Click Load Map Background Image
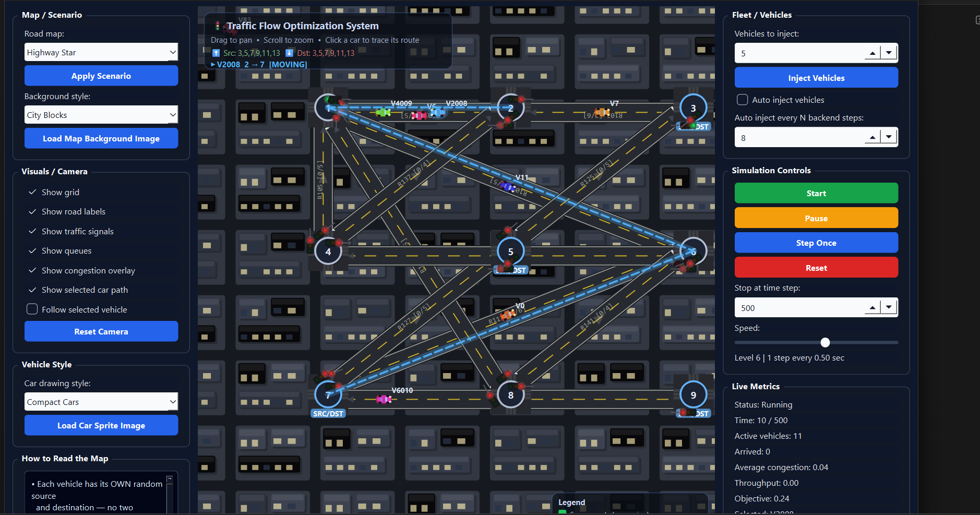 tap(101, 138)
